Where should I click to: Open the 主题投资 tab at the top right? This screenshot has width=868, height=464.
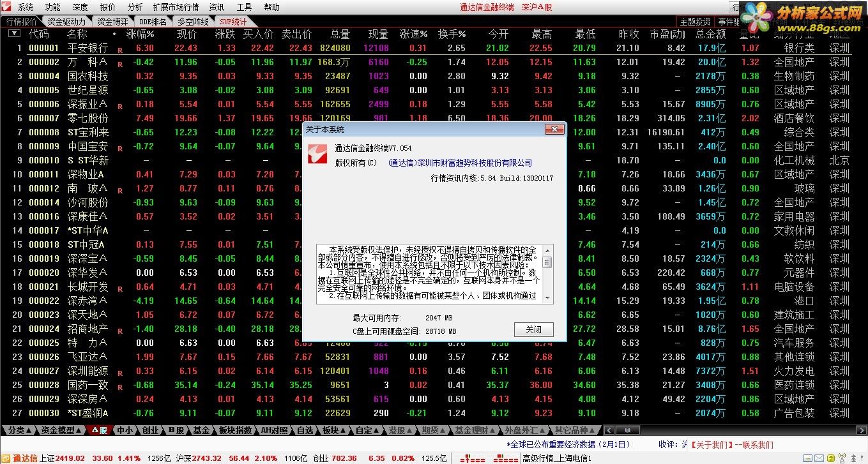tap(695, 21)
